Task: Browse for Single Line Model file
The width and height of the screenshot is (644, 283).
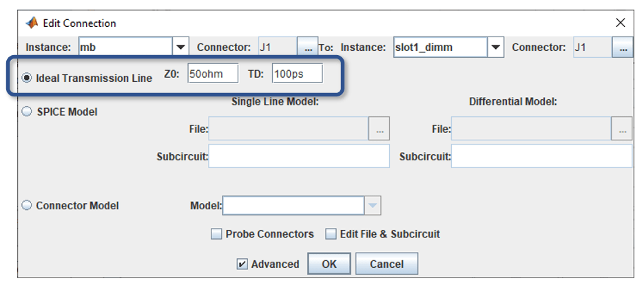Action: [x=380, y=129]
